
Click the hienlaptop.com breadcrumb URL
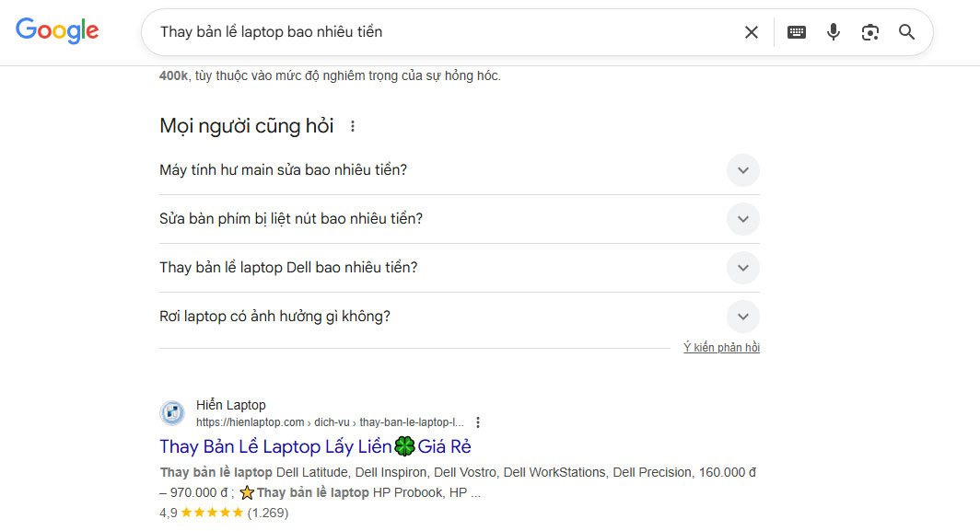330,422
